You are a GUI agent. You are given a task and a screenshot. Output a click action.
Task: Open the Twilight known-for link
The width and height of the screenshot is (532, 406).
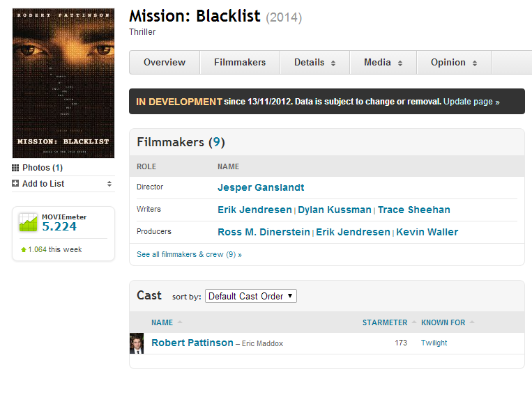tap(434, 343)
